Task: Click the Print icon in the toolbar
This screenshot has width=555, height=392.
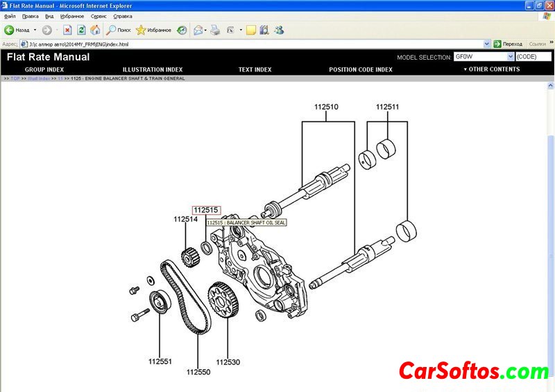Action: tap(215, 30)
